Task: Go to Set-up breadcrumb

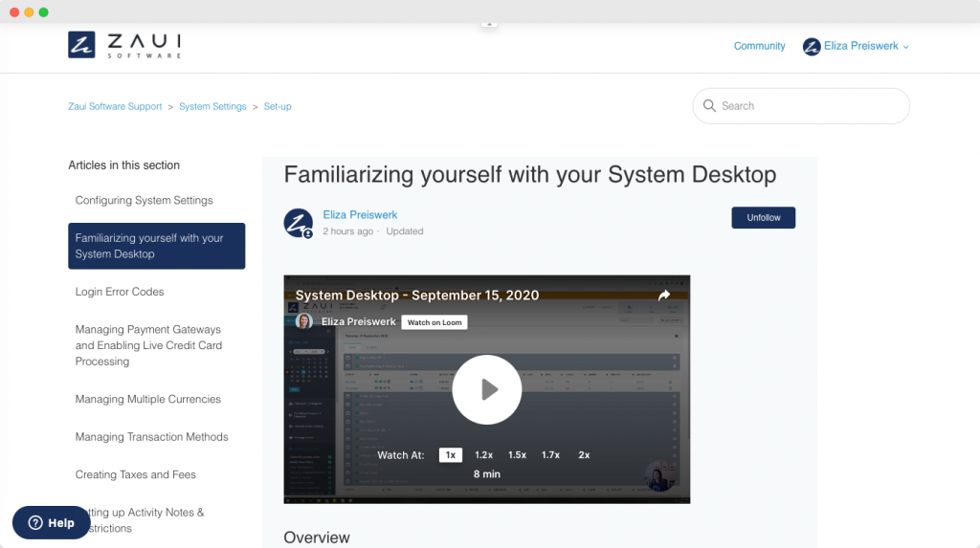Action: [278, 106]
